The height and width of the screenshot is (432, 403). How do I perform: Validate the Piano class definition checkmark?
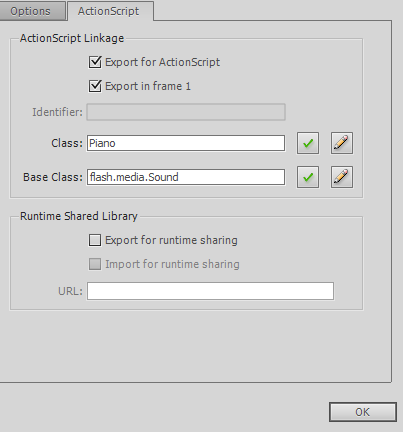coord(308,143)
